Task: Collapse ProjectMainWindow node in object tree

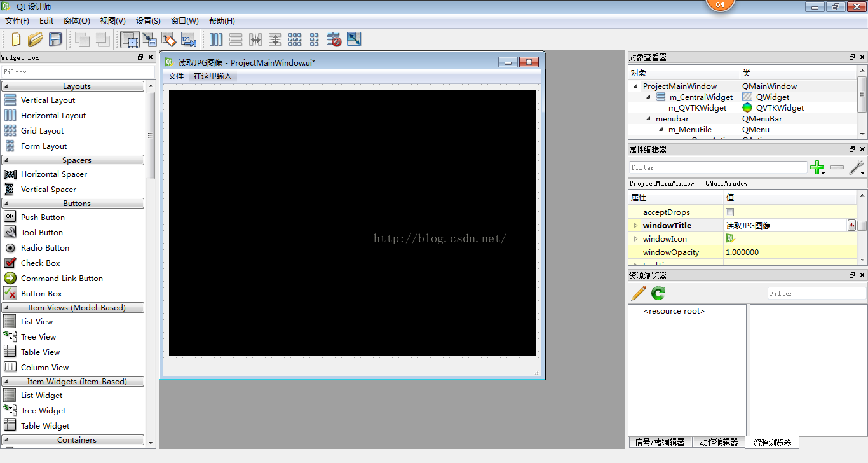Action: tap(635, 86)
